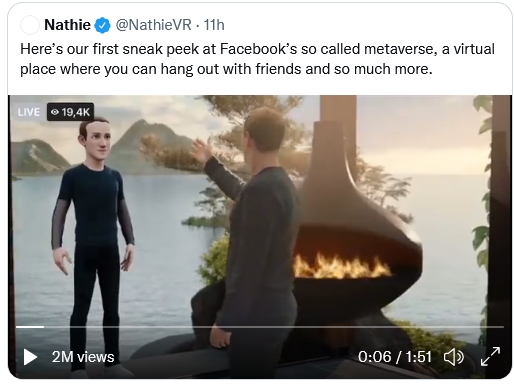Open the Nathie display name link
514x384 pixels.
pyautogui.click(x=67, y=25)
